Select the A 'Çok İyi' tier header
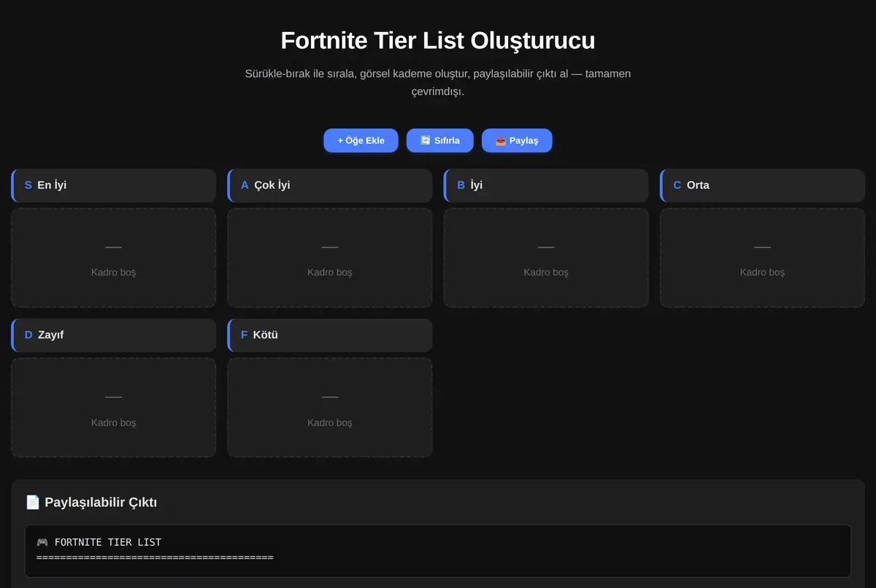Image resolution: width=876 pixels, height=588 pixels. (330, 185)
